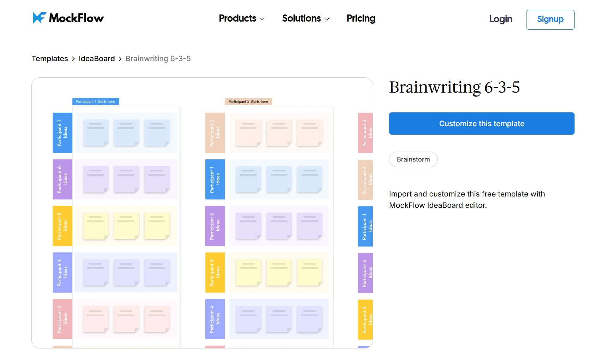
Task: Click the purple Participant 6 Ideas label
Action: click(x=62, y=179)
